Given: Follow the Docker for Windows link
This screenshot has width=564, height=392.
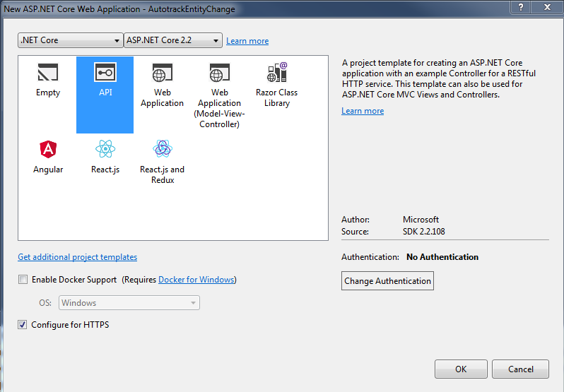Looking at the screenshot, I should (196, 280).
